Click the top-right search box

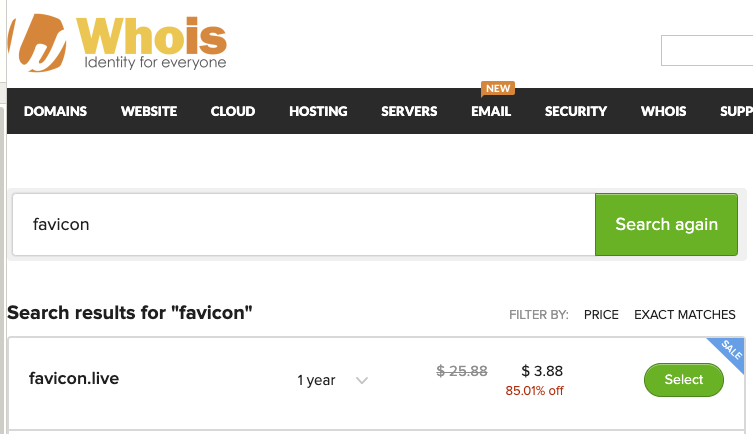click(x=706, y=50)
